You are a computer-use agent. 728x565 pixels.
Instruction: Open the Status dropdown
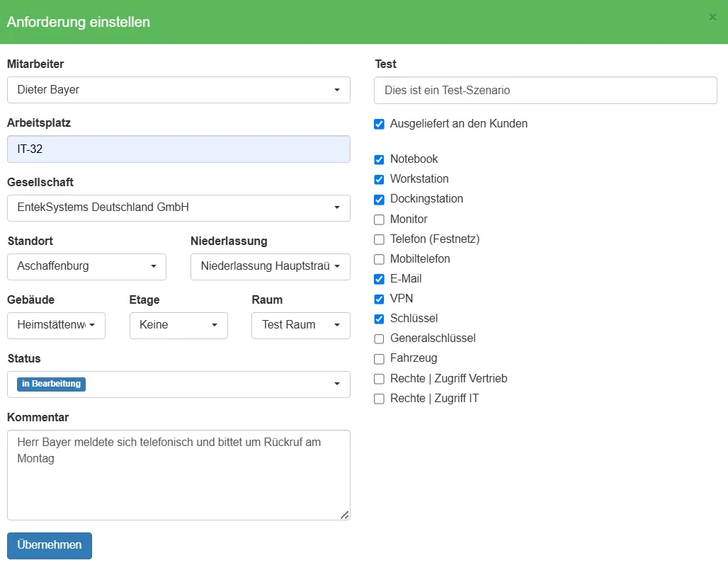tap(178, 384)
